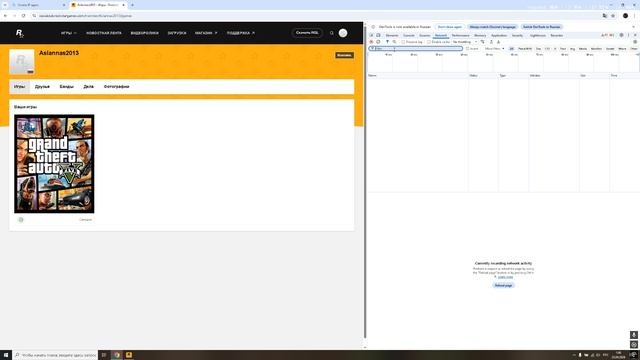Open the Банды profile tab
Image resolution: width=640 pixels, height=360 pixels.
pyautogui.click(x=67, y=87)
